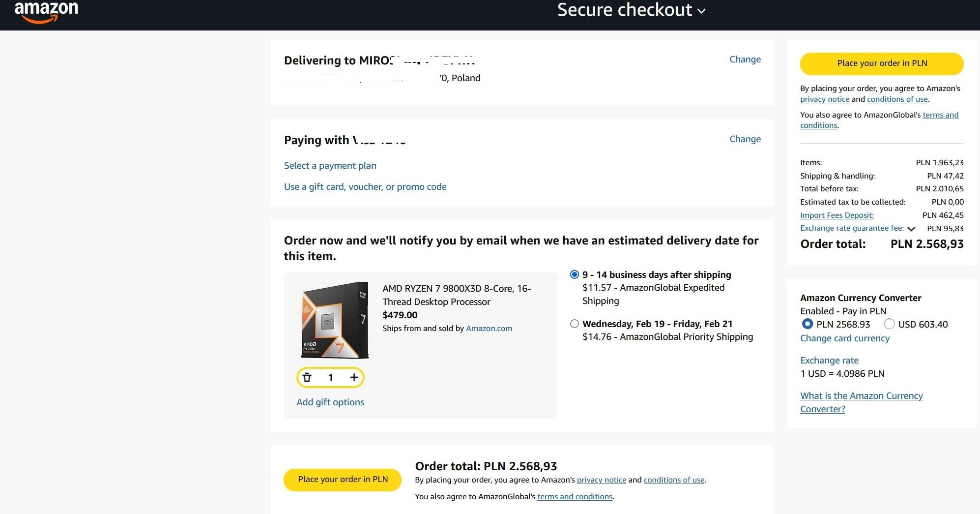This screenshot has width=980, height=514.
Task: Change the delivery address
Action: (745, 60)
